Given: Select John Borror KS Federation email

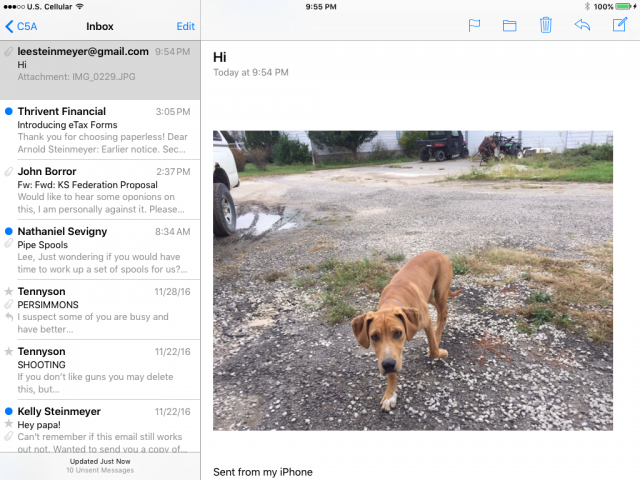Looking at the screenshot, I should point(100,190).
